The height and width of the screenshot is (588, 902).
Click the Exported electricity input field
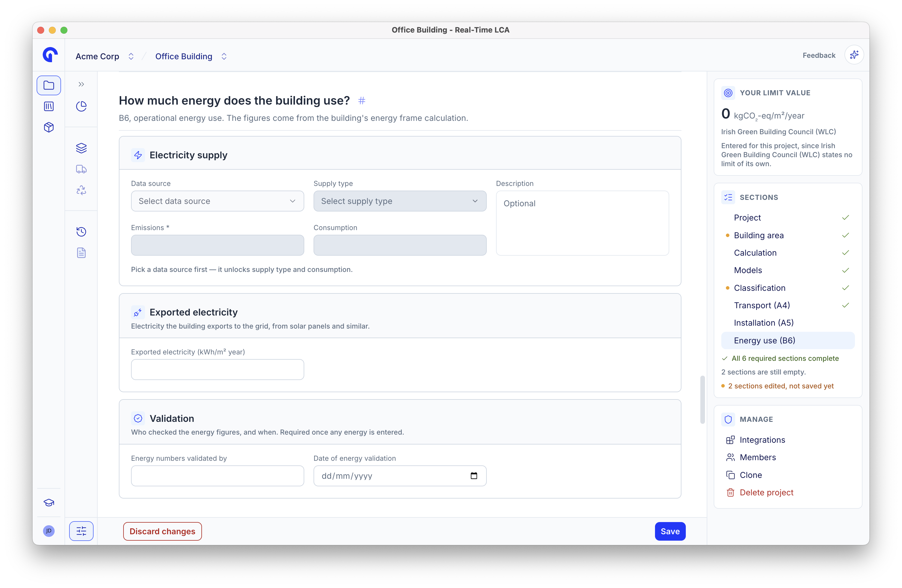click(218, 370)
